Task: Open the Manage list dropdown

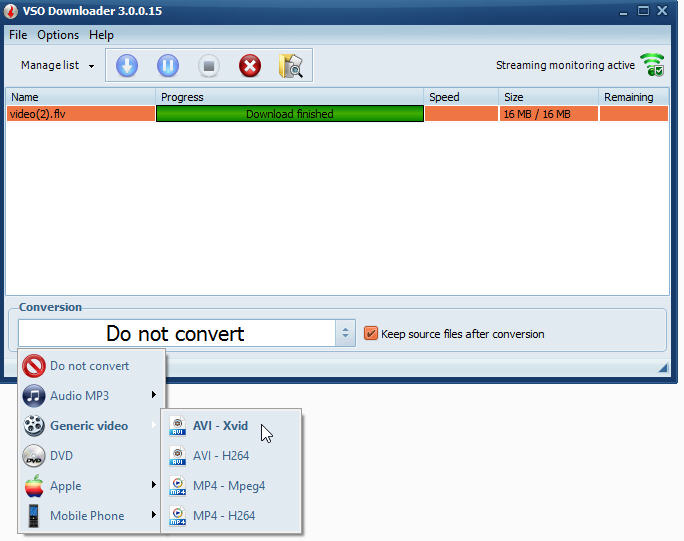Action: 58,65
